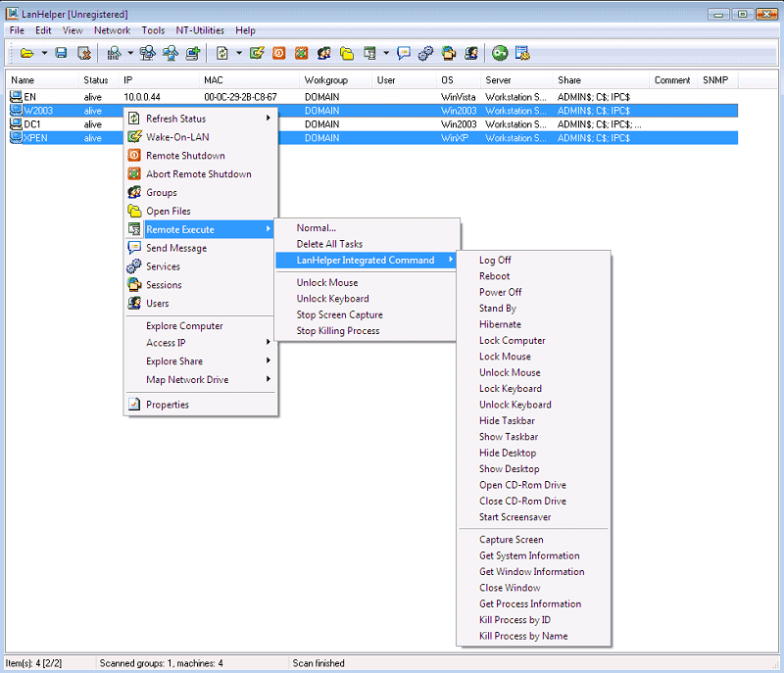Select Properties in the context menu
The width and height of the screenshot is (784, 673).
(x=167, y=405)
